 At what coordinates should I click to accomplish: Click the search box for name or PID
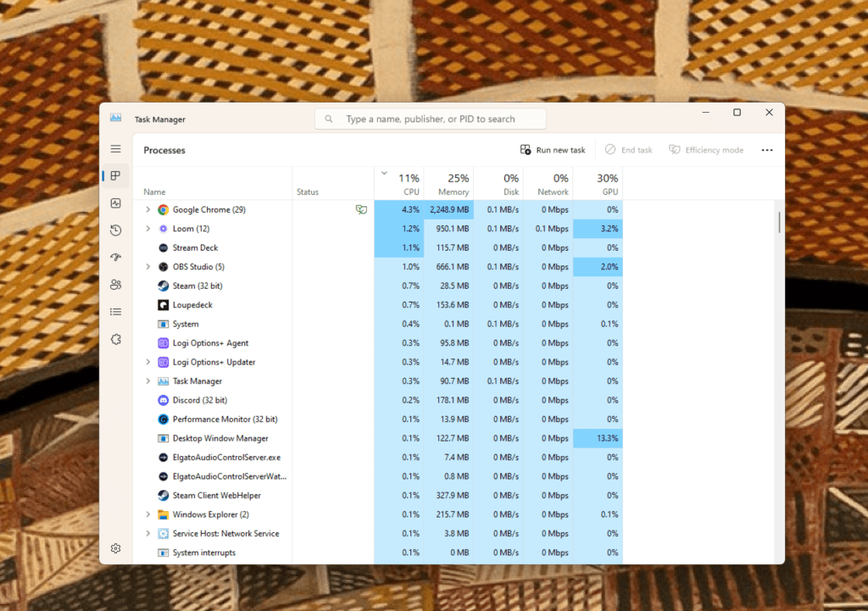click(x=430, y=119)
